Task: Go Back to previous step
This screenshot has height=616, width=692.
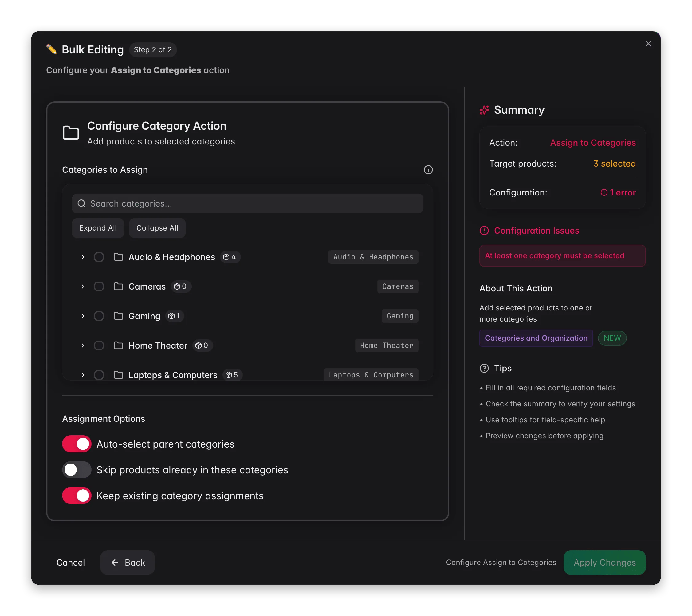Action: pyautogui.click(x=127, y=562)
